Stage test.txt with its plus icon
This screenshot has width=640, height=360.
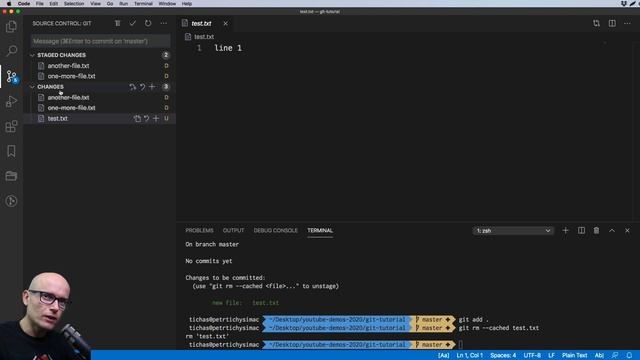pyautogui.click(x=156, y=118)
